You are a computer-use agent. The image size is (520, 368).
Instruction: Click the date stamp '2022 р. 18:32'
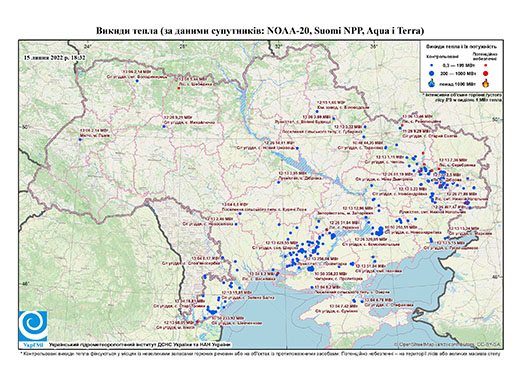click(69, 58)
